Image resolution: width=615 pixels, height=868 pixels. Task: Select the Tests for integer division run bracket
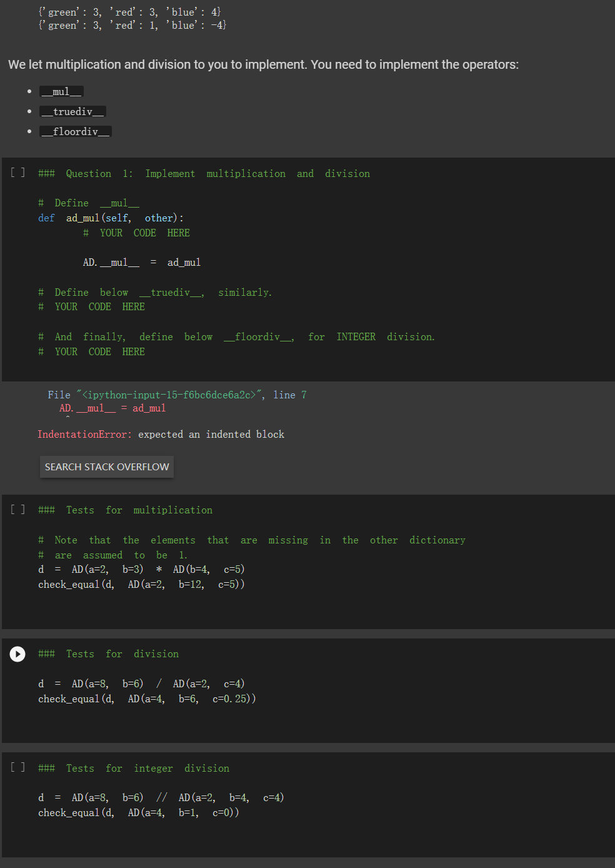pyautogui.click(x=17, y=767)
